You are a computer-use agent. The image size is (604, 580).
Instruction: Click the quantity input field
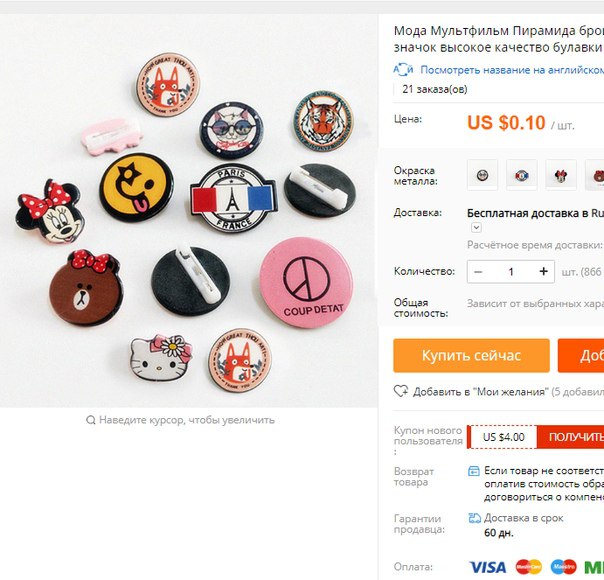click(x=511, y=272)
